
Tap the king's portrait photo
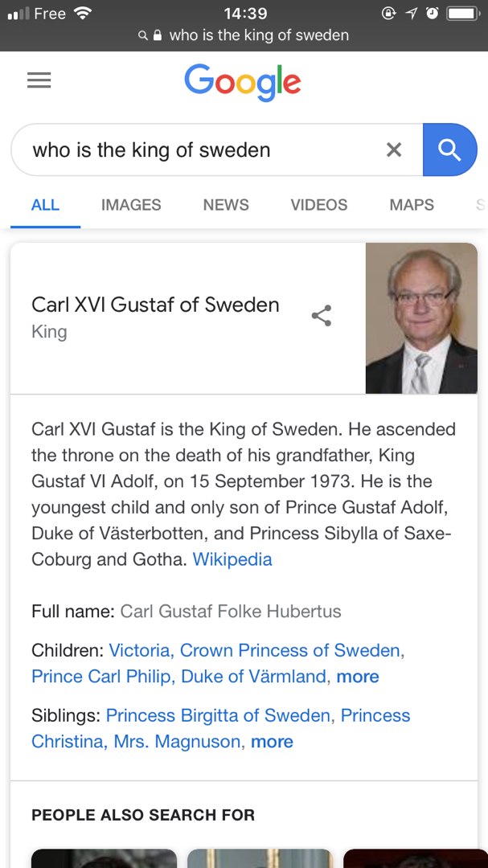421,318
